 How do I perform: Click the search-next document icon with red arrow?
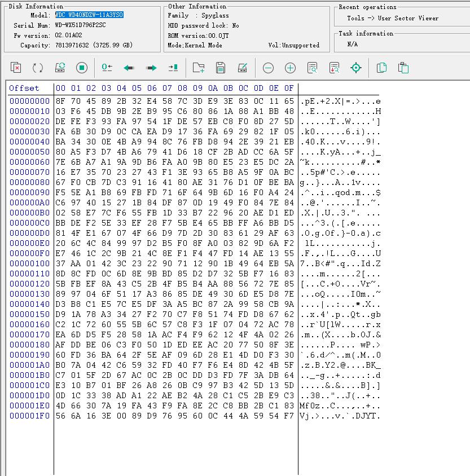[334, 68]
